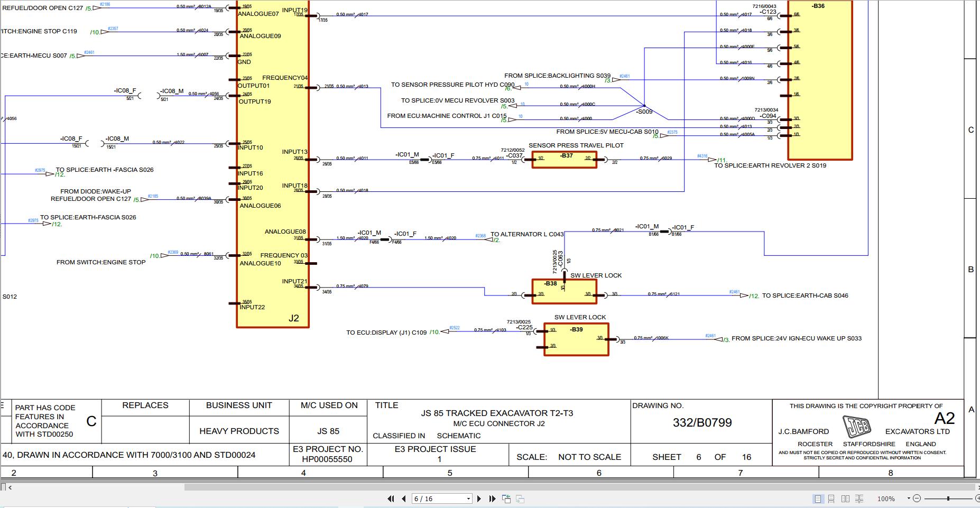The height and width of the screenshot is (508, 980).
Task: Open the zoom percentage dropdown
Action: point(909,498)
